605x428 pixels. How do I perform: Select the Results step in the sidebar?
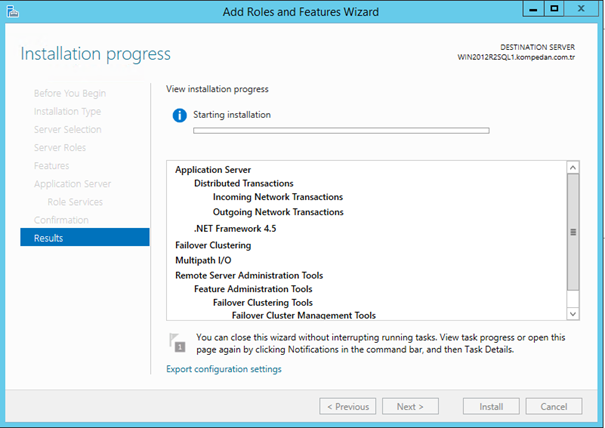pos(48,238)
